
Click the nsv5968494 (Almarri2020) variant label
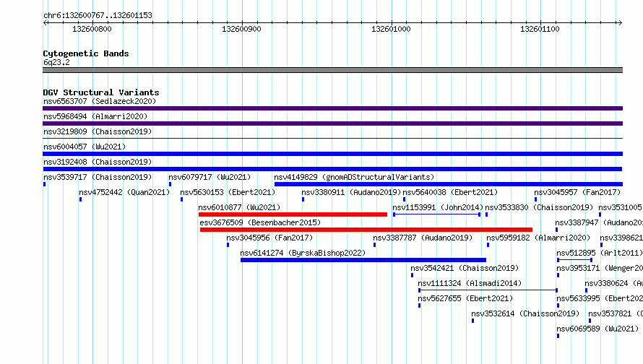click(x=95, y=116)
